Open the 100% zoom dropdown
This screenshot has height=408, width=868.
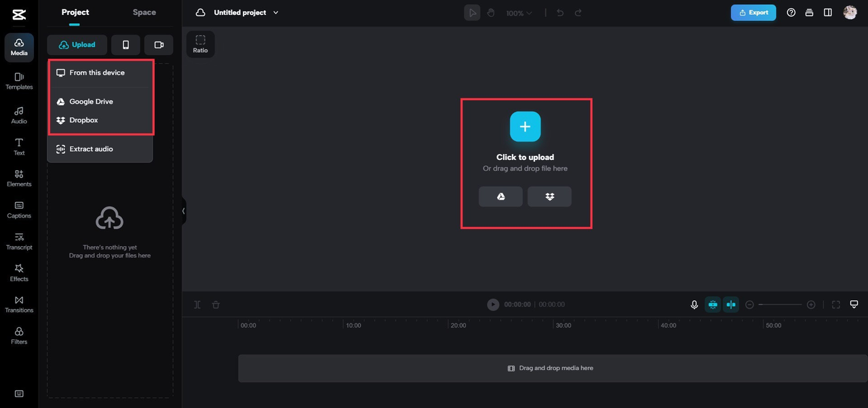[519, 13]
